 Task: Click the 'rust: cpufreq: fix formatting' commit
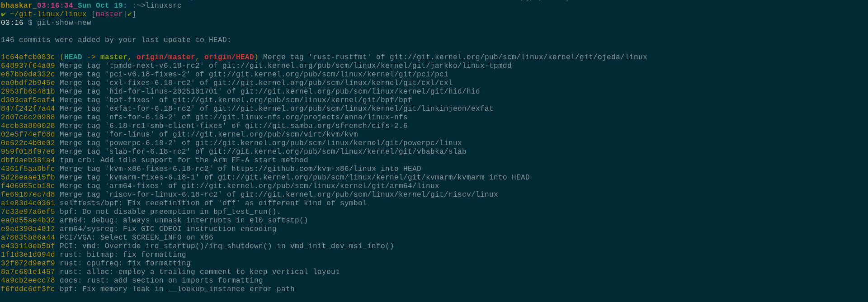[125, 263]
